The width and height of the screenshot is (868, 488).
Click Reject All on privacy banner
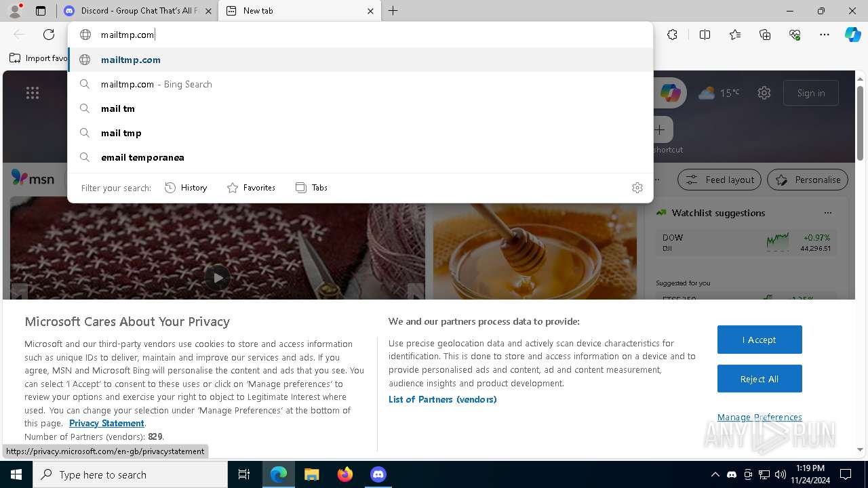(759, 379)
